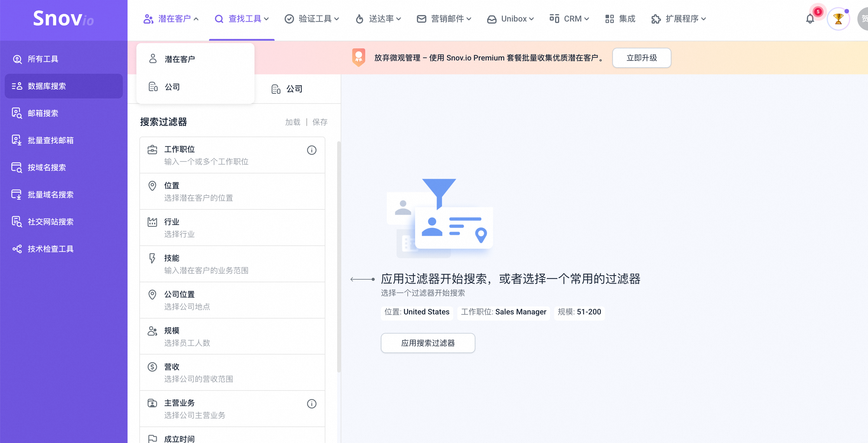Image resolution: width=868 pixels, height=443 pixels.
Task: Open 数据库搜索 in the sidebar
Action: pyautogui.click(x=64, y=86)
